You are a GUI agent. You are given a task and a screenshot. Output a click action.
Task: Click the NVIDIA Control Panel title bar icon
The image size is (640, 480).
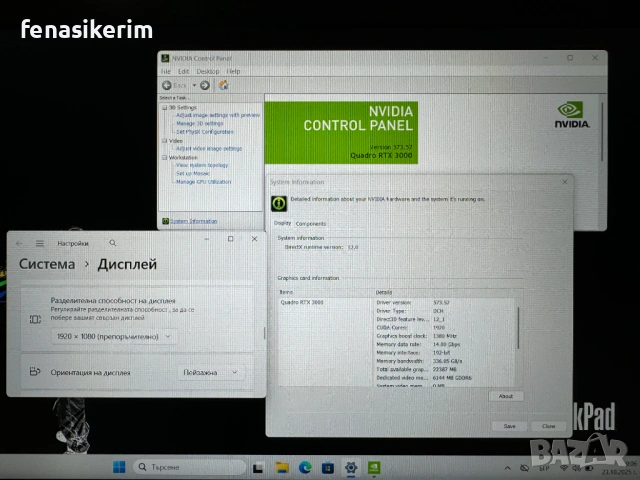point(165,58)
